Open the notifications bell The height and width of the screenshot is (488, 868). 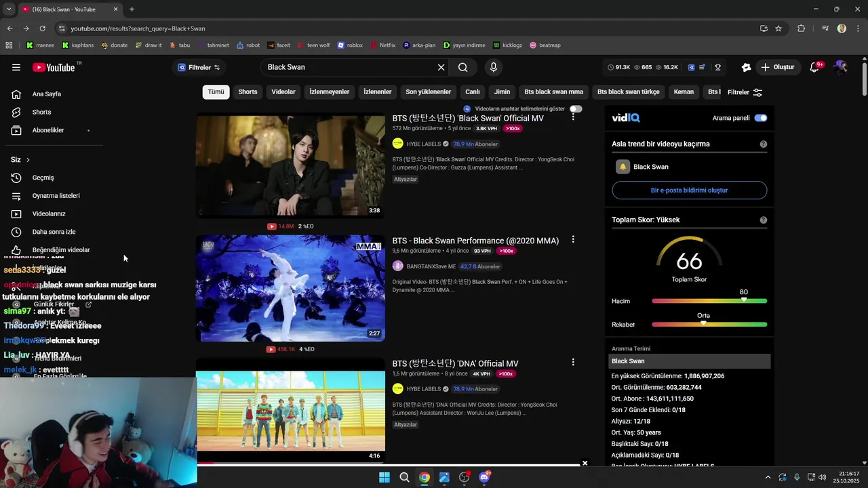point(815,67)
